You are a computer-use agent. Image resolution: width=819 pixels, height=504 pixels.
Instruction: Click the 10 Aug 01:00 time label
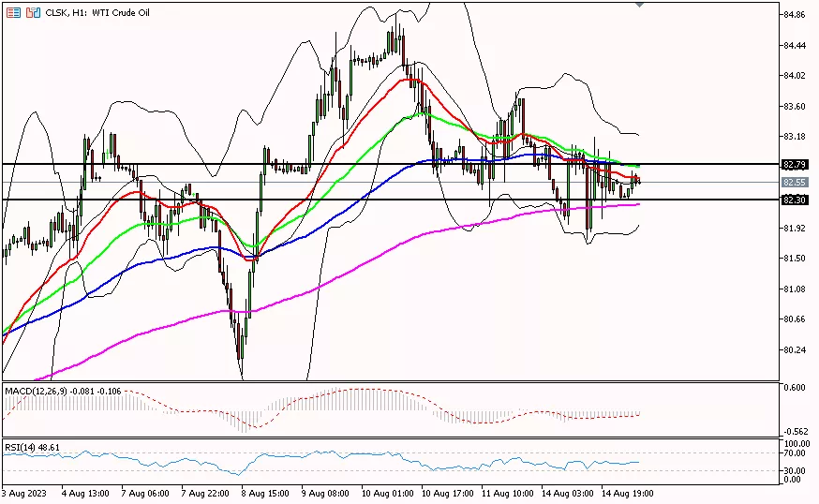click(388, 494)
